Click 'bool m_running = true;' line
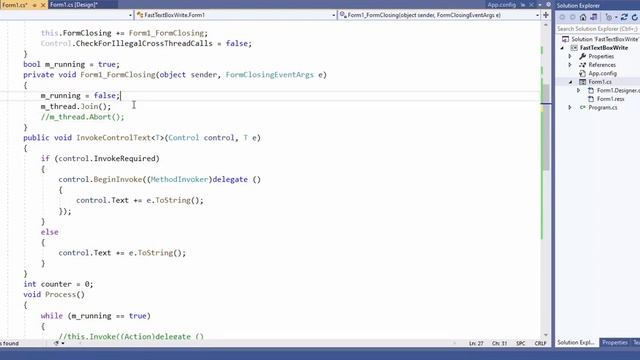 click(x=71, y=64)
